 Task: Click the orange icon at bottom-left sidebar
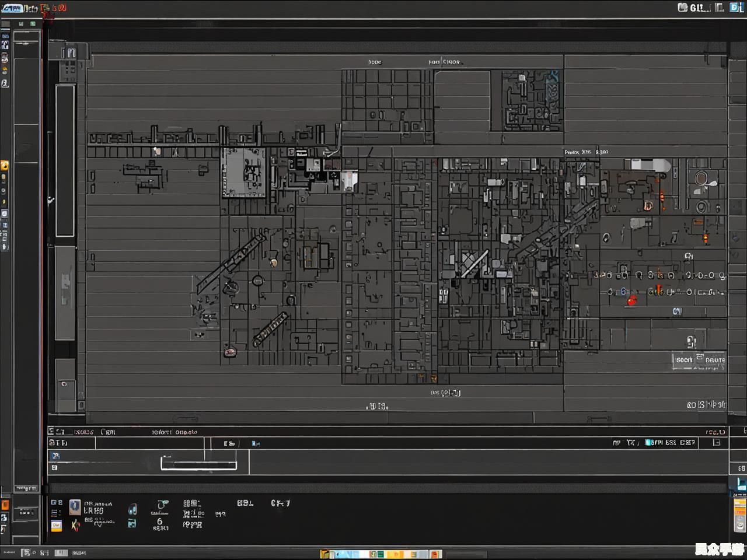pos(5,505)
